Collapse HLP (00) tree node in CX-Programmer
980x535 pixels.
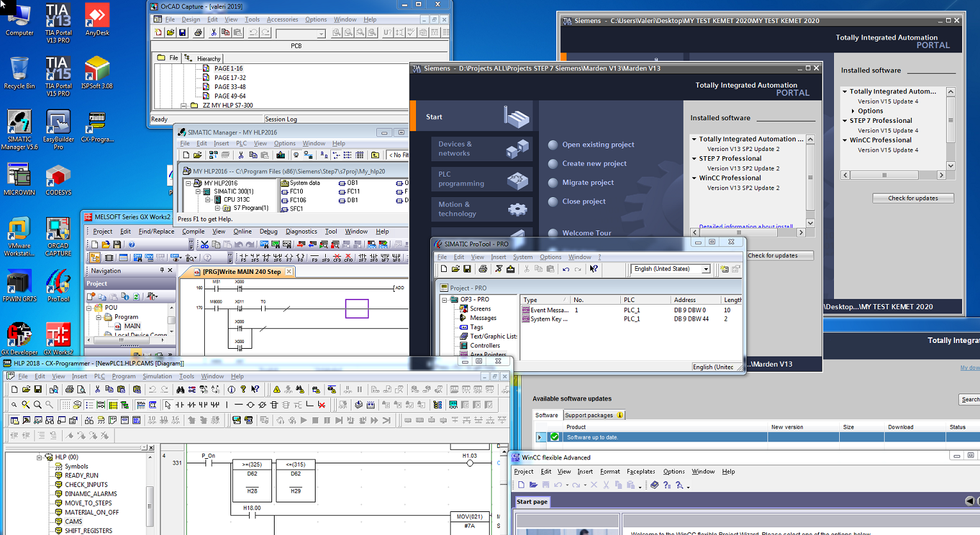pos(39,457)
